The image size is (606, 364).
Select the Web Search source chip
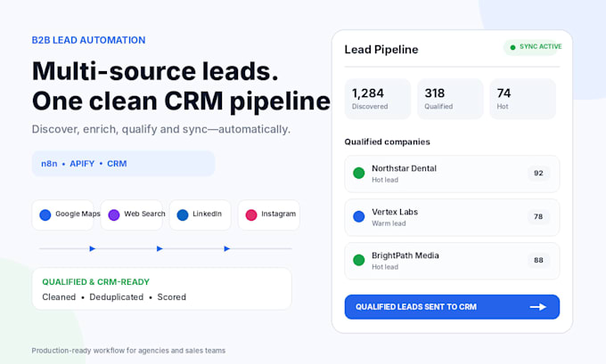[x=131, y=215]
